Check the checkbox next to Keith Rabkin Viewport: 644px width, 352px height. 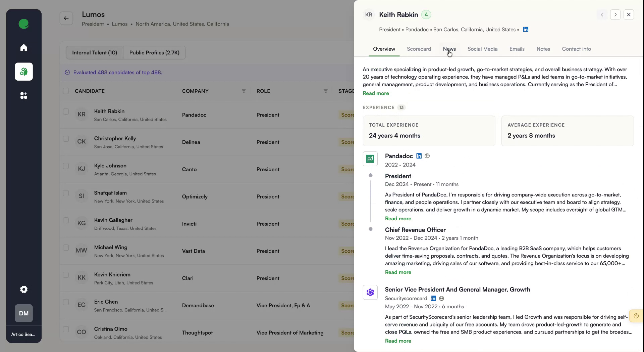(x=66, y=112)
